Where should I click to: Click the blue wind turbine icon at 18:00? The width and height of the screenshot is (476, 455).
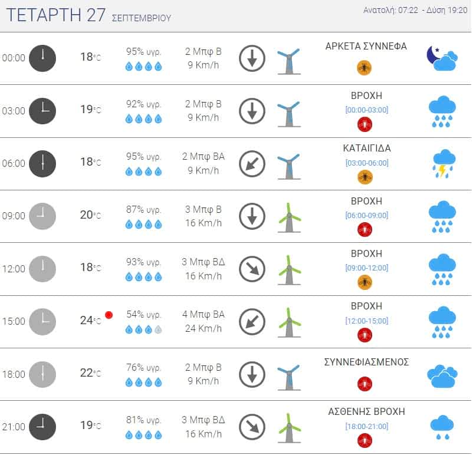click(289, 377)
